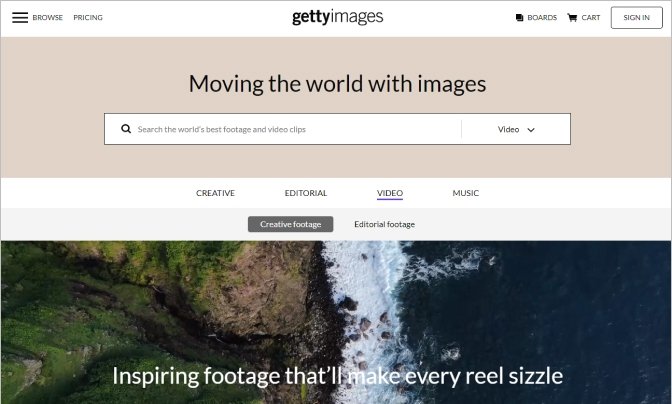Select the Creative footage toggle
Screen dimensions: 672x404
pos(291,224)
